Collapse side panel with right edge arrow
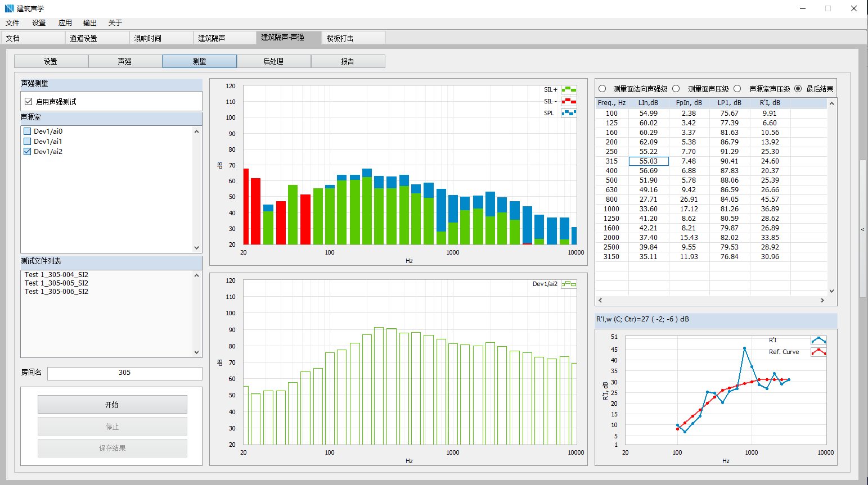This screenshot has height=485, width=868. pos(863,229)
